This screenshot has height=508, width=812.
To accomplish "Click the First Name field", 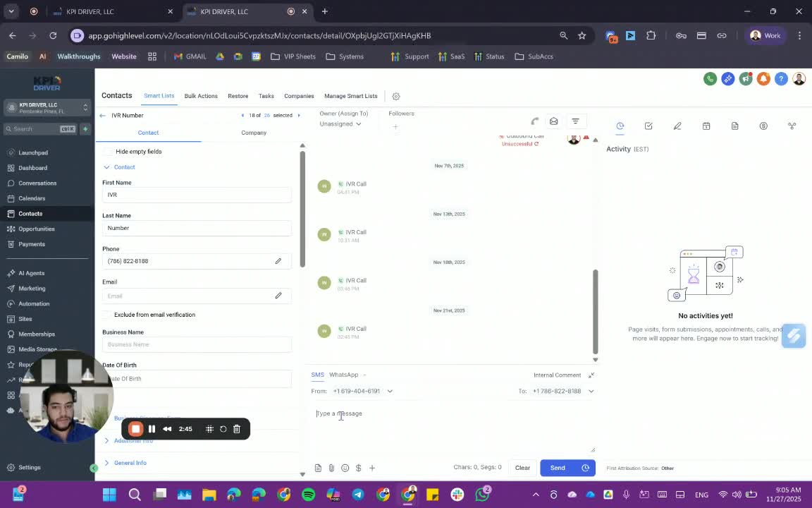I will pyautogui.click(x=197, y=195).
